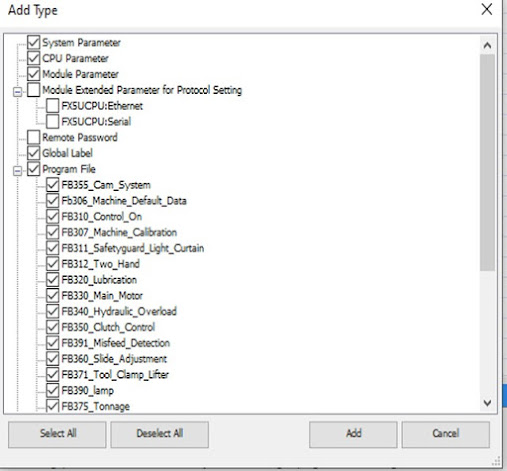Close the Add Type dialog
Image resolution: width=507 pixels, height=471 pixels.
[x=487, y=10]
